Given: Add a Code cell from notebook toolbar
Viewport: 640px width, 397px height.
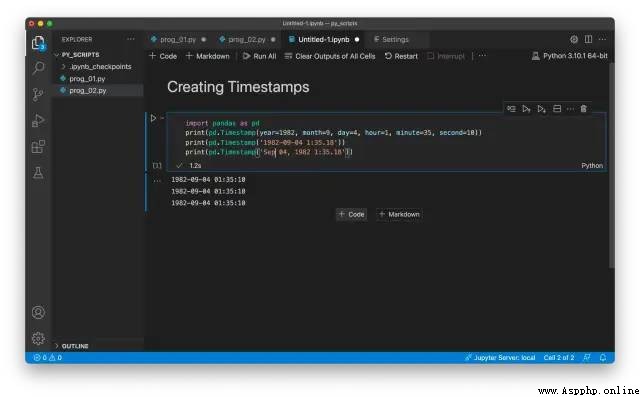Looking at the screenshot, I should pyautogui.click(x=163, y=56).
